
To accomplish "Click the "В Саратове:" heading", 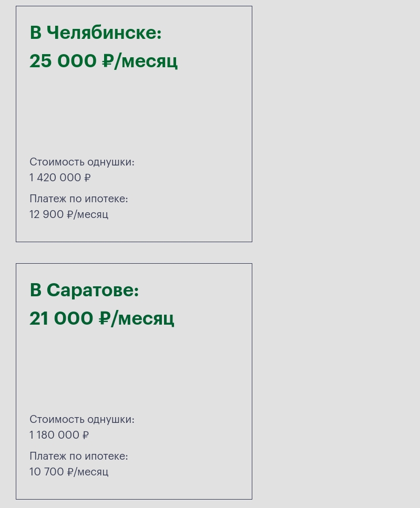I will pyautogui.click(x=84, y=290).
